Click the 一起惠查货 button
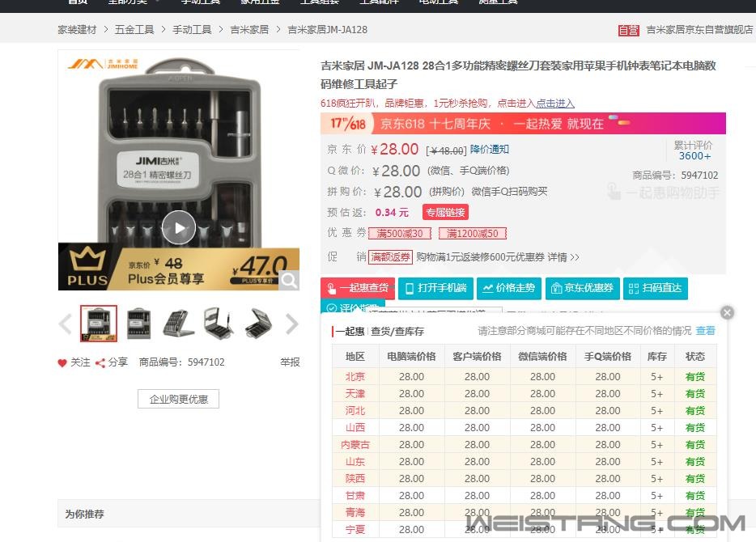This screenshot has height=542, width=756. (x=358, y=288)
